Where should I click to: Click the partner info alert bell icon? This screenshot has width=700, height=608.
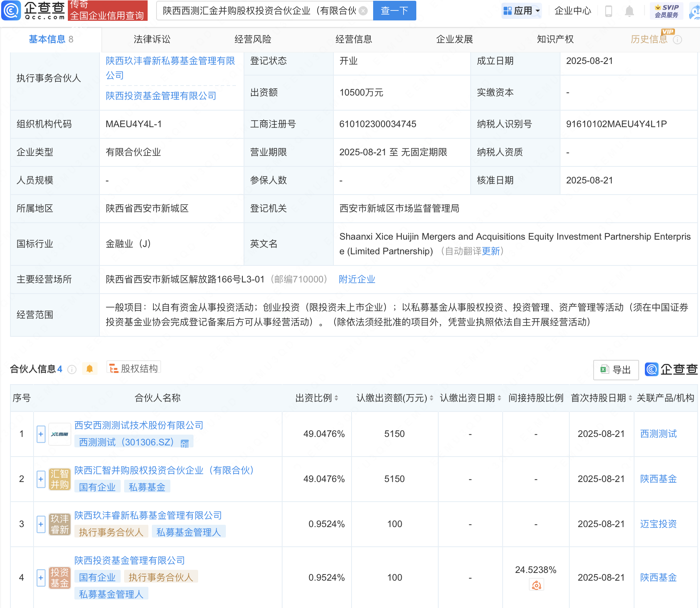[89, 369]
